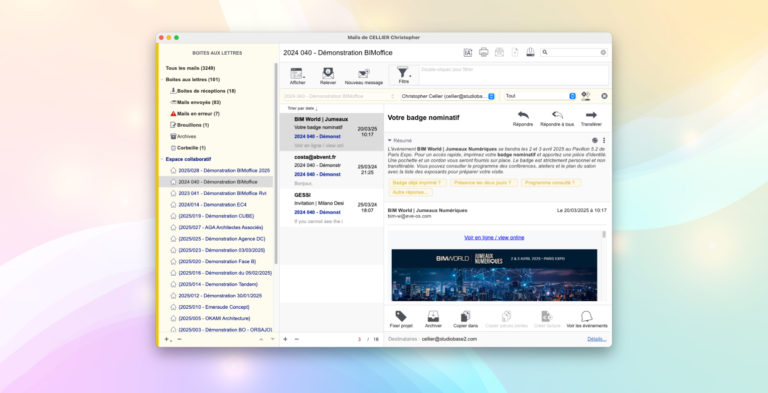The image size is (768, 393).
Task: Click the Détails link at bottom
Action: pos(597,339)
